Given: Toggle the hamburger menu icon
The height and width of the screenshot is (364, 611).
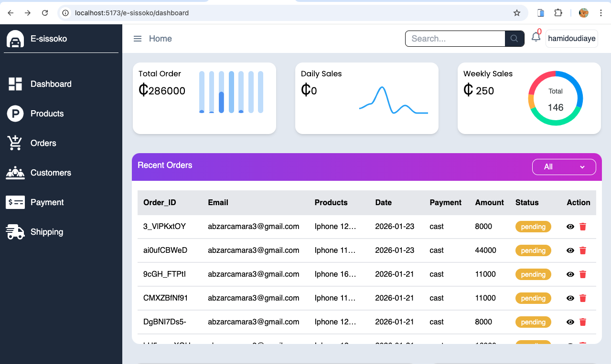Looking at the screenshot, I should (x=138, y=39).
